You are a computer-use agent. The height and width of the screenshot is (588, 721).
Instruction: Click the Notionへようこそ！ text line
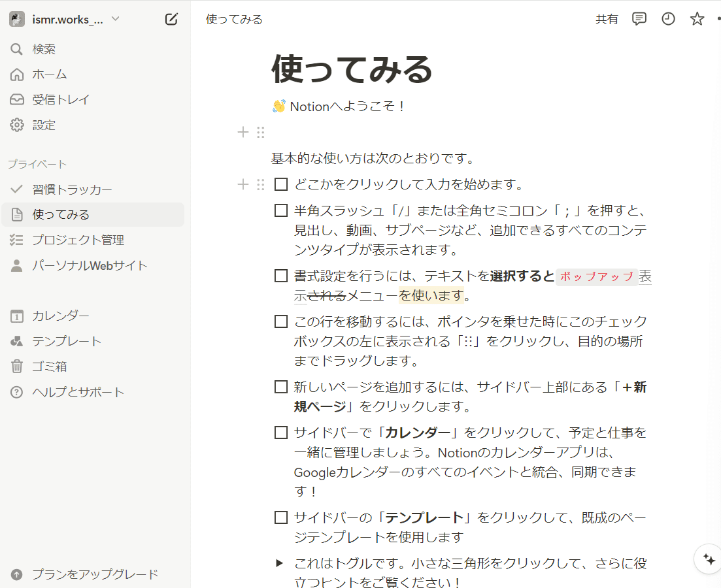click(x=339, y=106)
